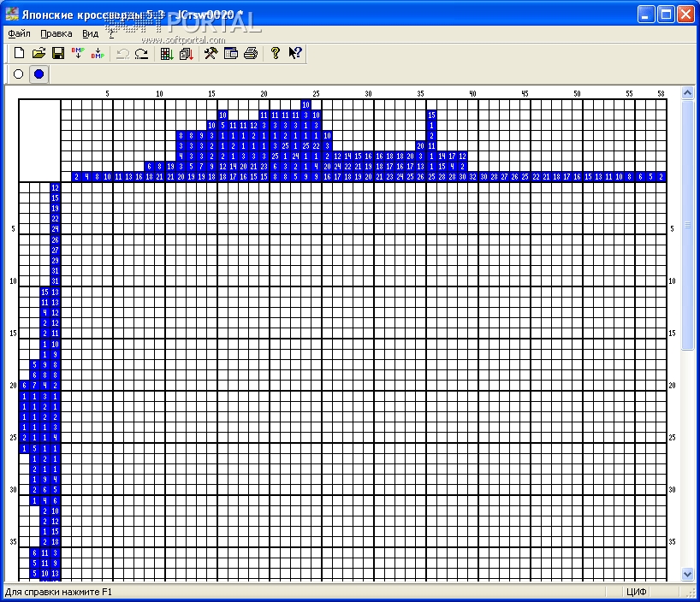Click the scrollbar up arrow
The width and height of the screenshot is (700, 602).
click(687, 92)
